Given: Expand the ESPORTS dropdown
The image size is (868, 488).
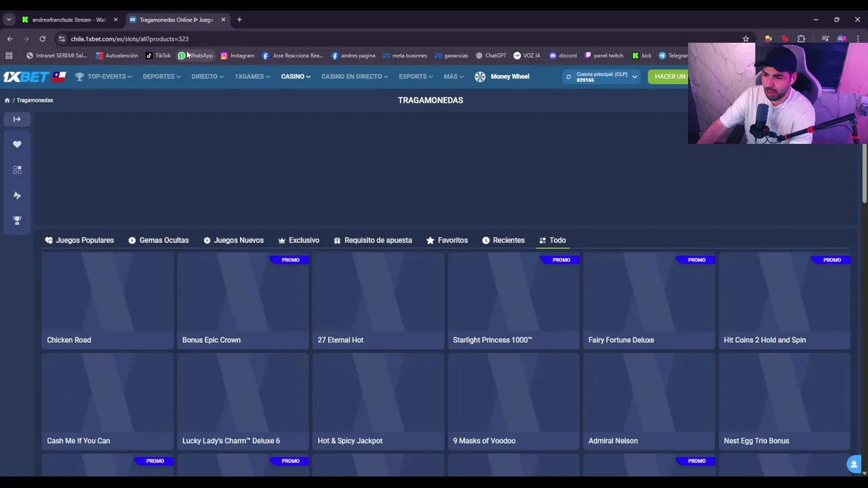Looking at the screenshot, I should point(416,77).
